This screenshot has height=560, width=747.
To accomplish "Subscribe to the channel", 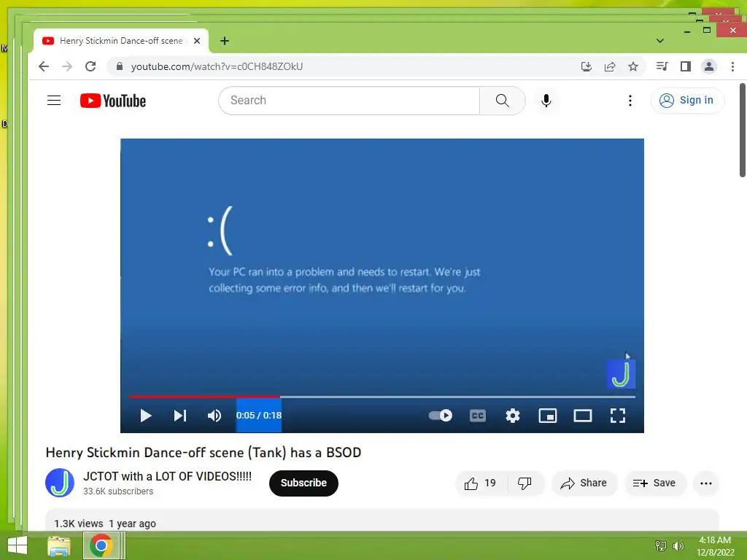I will (x=303, y=483).
